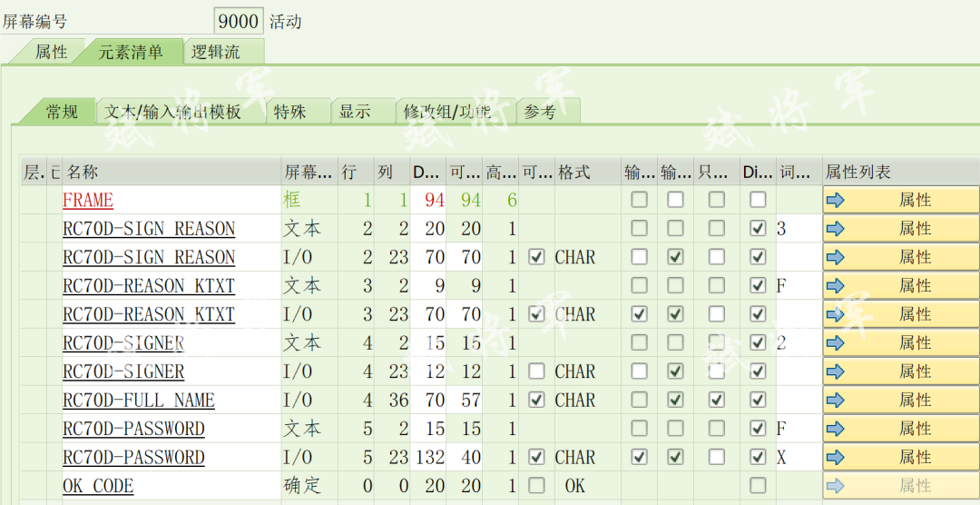
Task: Check the box left of OK format in OK_CODE row
Action: click(536, 486)
